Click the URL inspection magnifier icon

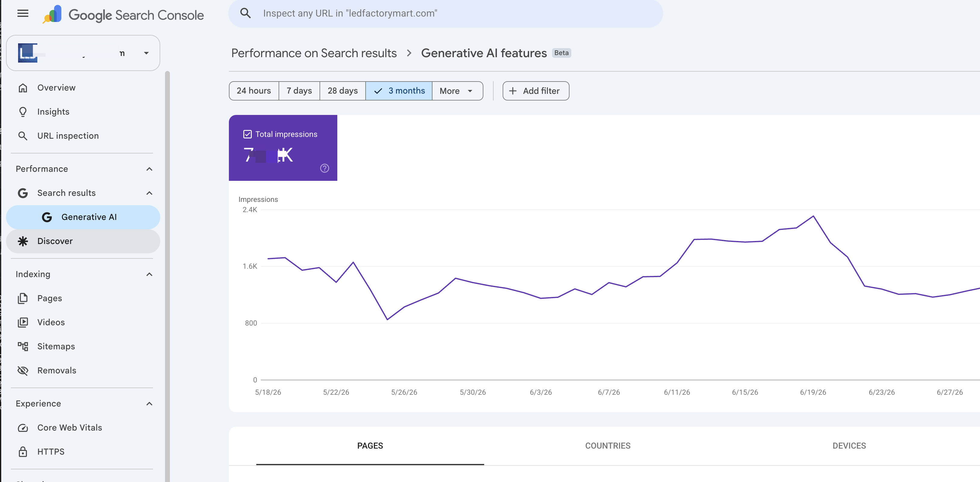(x=23, y=136)
